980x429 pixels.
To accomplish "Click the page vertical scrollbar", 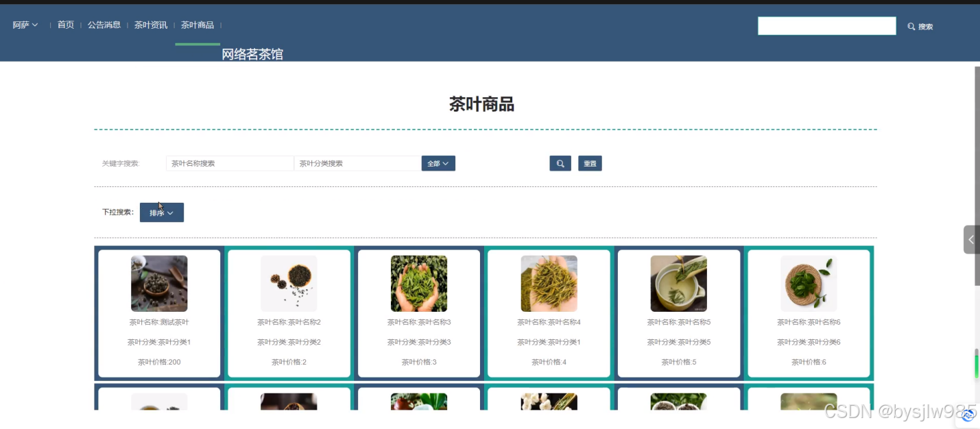I will (977, 176).
